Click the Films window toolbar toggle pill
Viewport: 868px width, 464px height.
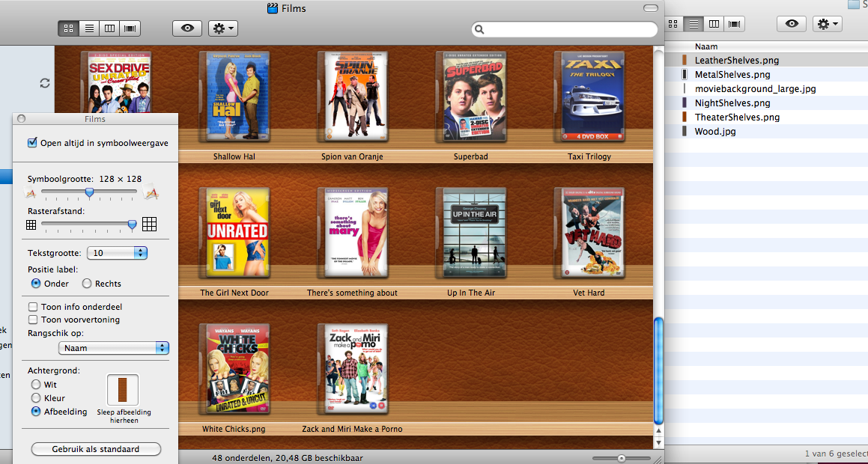point(651,7)
